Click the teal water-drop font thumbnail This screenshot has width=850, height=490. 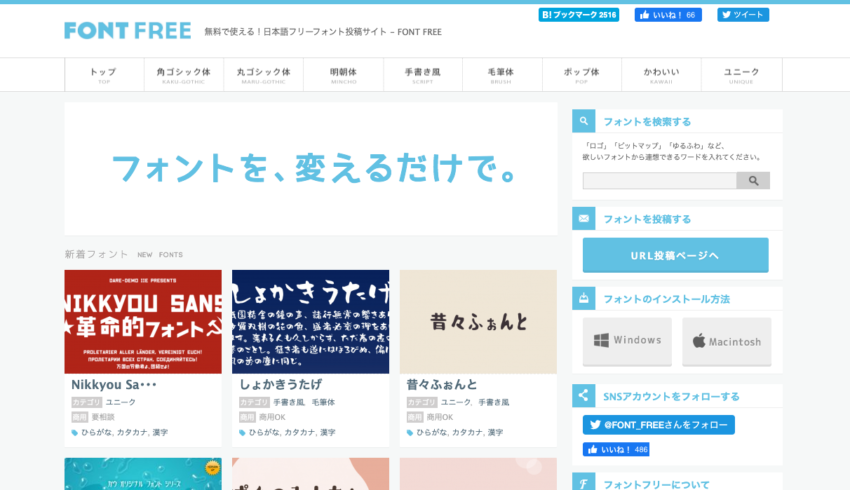(x=143, y=474)
